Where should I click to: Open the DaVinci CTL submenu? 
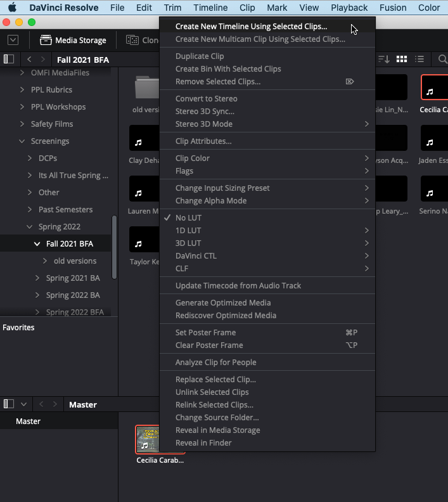coord(267,256)
